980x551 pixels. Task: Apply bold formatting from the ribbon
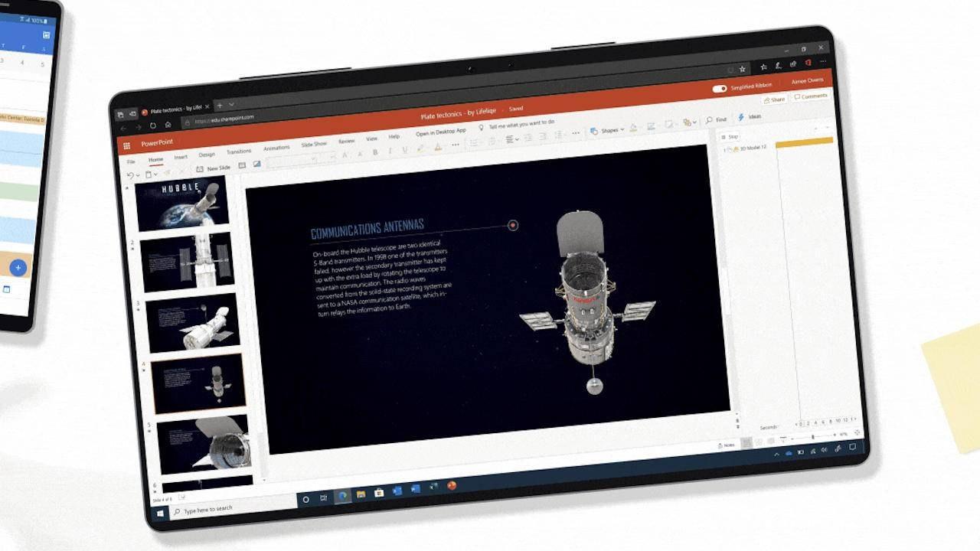(x=374, y=152)
